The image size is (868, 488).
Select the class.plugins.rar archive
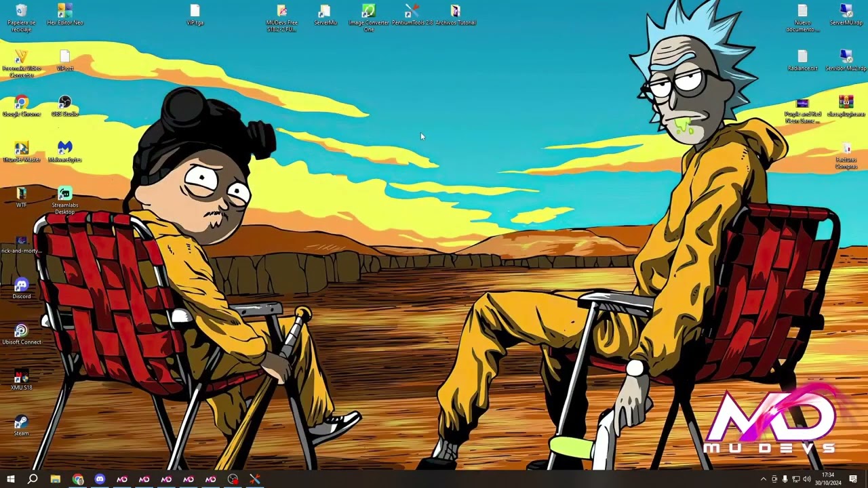pyautogui.click(x=846, y=106)
